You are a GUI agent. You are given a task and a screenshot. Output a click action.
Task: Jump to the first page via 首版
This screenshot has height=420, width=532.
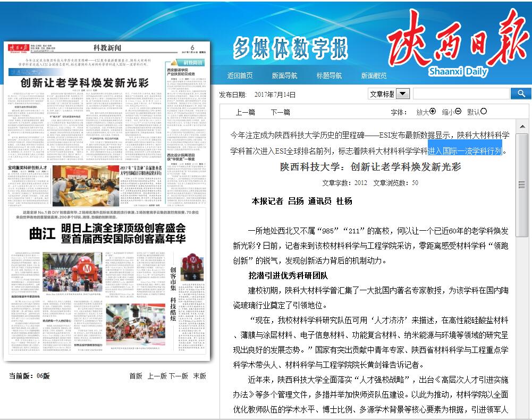[136, 376]
